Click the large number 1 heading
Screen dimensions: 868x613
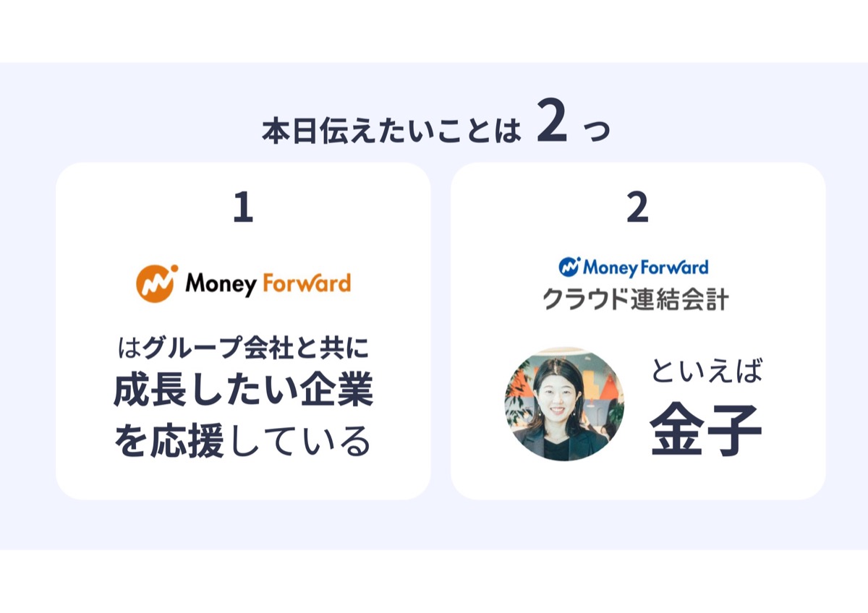[x=243, y=208]
